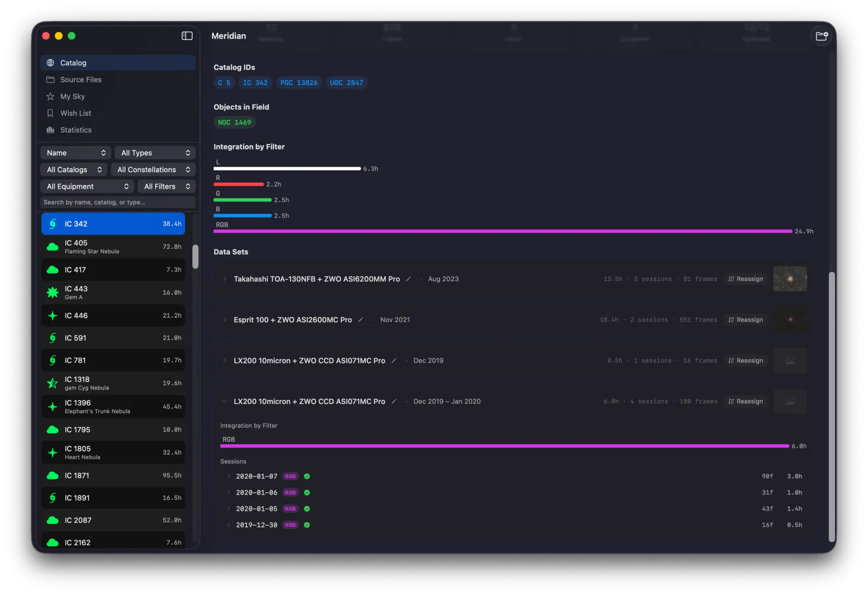Expand the Takahashi TOA-130NFB data set
Screen dimensions: 868x595
(224, 279)
